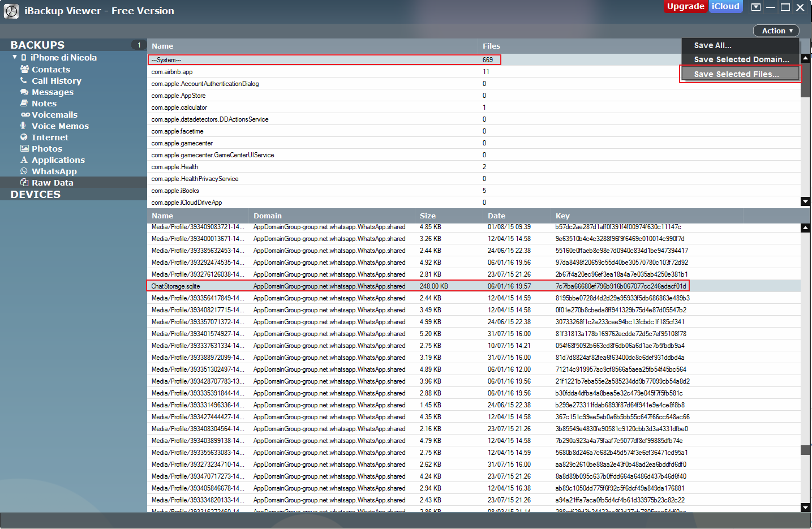Viewport: 812px width, 529px height.
Task: Sort the file list by Size column
Action: click(449, 216)
